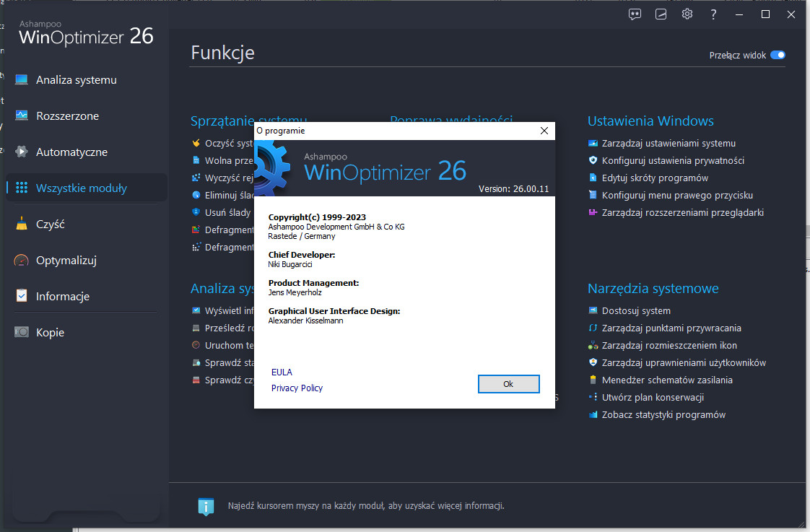Close the O programie dialog

pos(544,131)
